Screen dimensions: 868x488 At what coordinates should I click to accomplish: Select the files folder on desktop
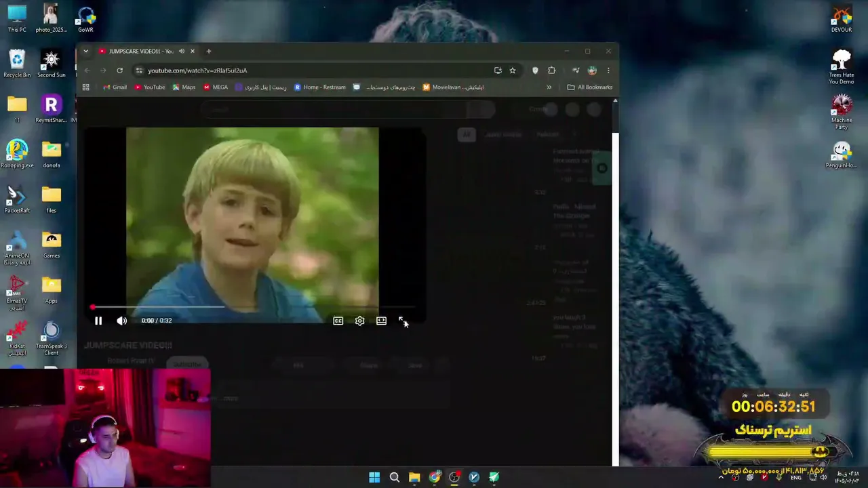[52, 199]
